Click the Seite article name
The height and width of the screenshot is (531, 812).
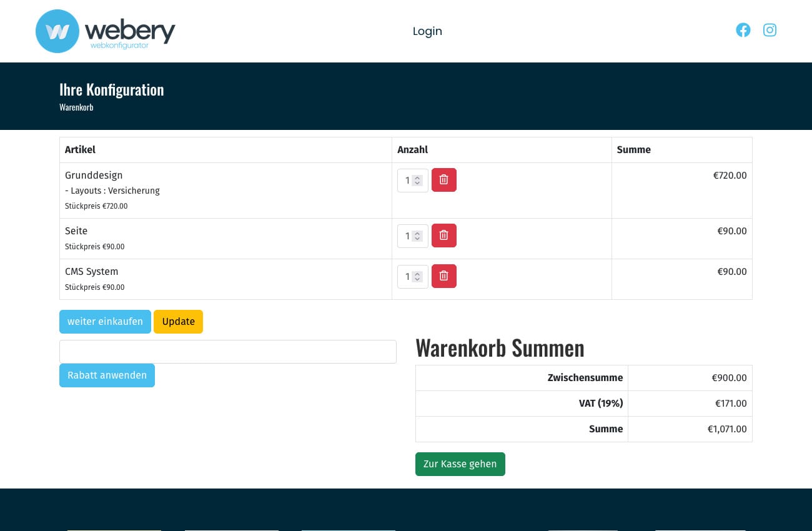click(x=76, y=231)
